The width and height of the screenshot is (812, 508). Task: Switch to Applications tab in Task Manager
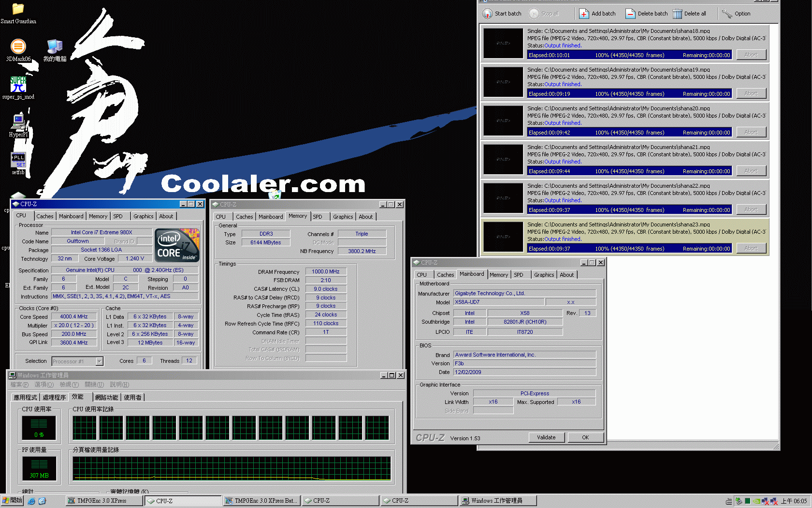coord(25,397)
